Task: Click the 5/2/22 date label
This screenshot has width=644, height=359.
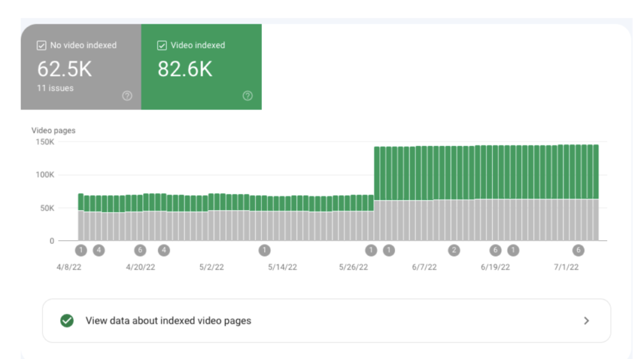Action: 211,267
